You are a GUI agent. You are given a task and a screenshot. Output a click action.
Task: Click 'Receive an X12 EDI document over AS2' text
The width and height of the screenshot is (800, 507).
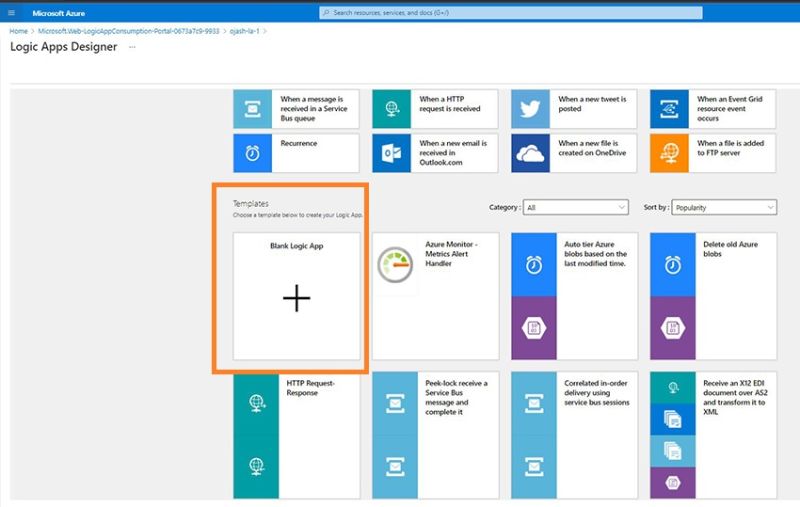click(735, 397)
